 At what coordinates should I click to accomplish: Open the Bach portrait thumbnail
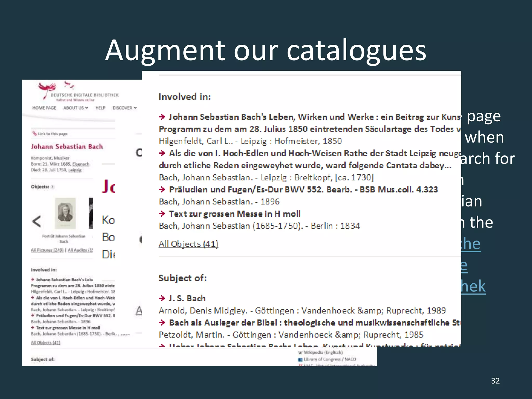[65, 213]
